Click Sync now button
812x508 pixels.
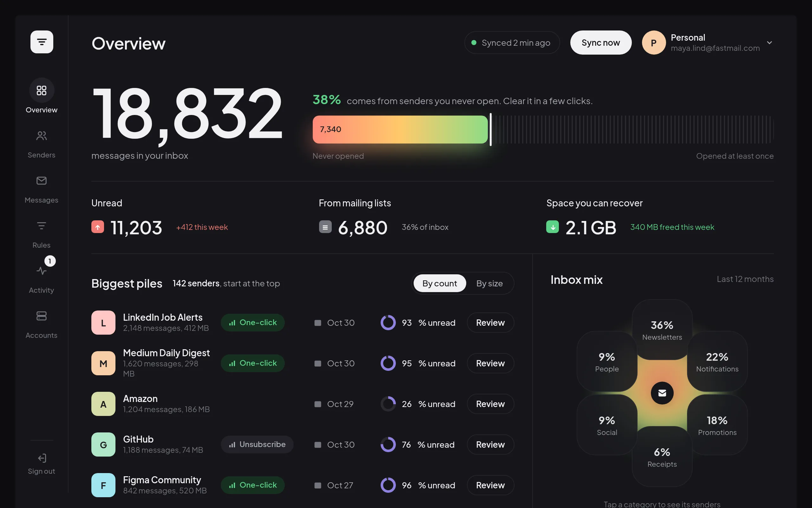coord(601,43)
